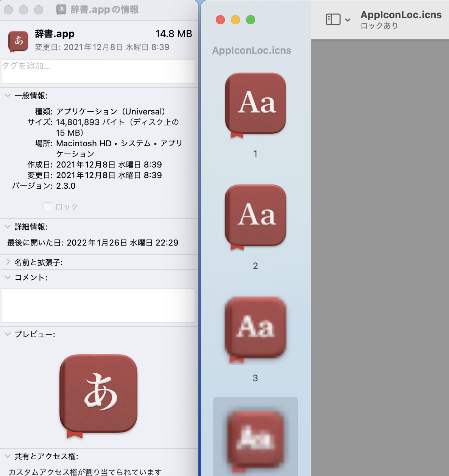Screen dimensions: 449x476
Task: Zoom the Preview window with the green button
Action: pos(251,20)
